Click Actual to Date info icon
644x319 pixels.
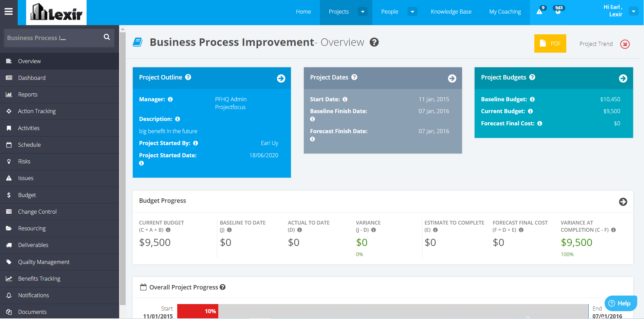coord(299,230)
